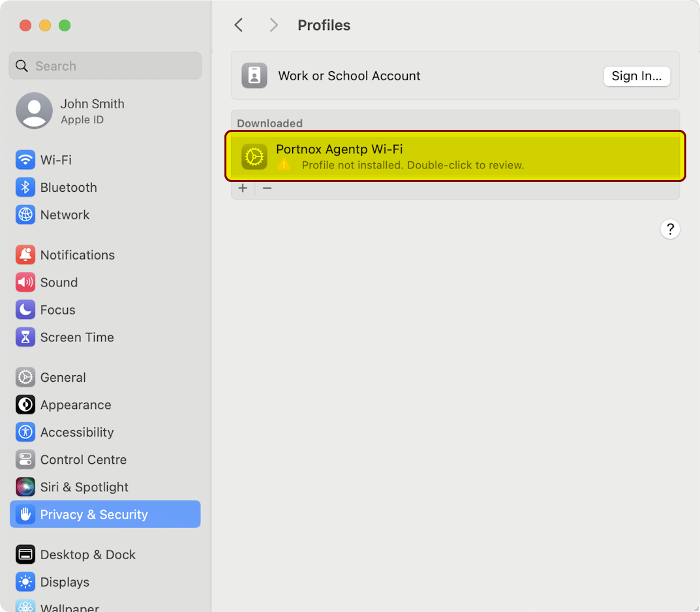Open help with question mark button
This screenshot has width=700, height=612.
(670, 229)
